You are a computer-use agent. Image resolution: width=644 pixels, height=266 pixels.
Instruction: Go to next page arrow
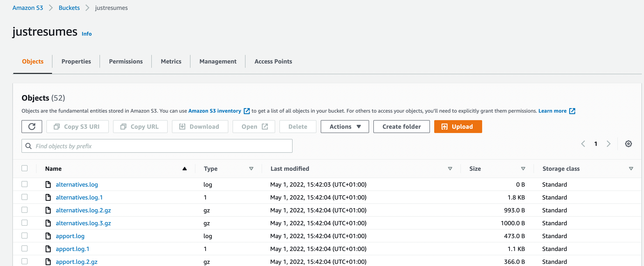coord(609,144)
